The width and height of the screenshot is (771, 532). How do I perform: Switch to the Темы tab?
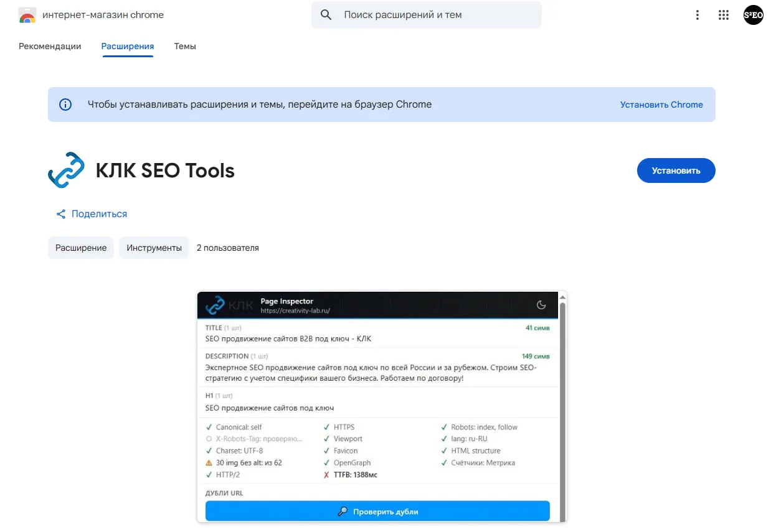click(185, 46)
